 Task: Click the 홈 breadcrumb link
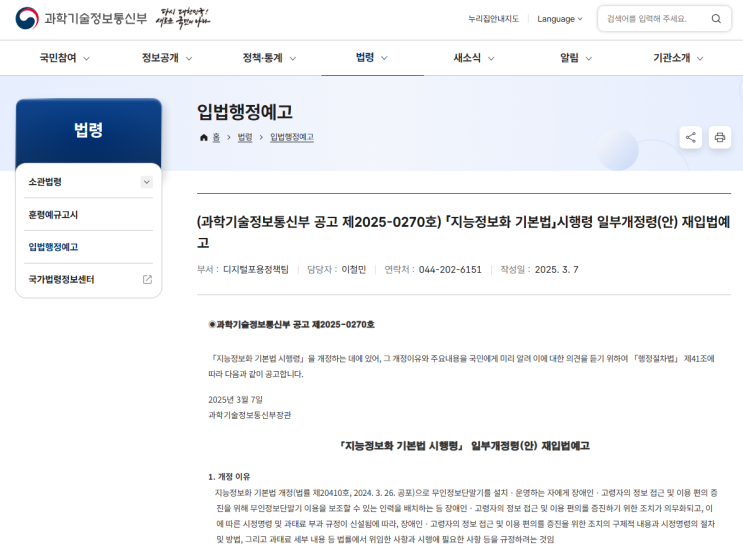(216, 137)
